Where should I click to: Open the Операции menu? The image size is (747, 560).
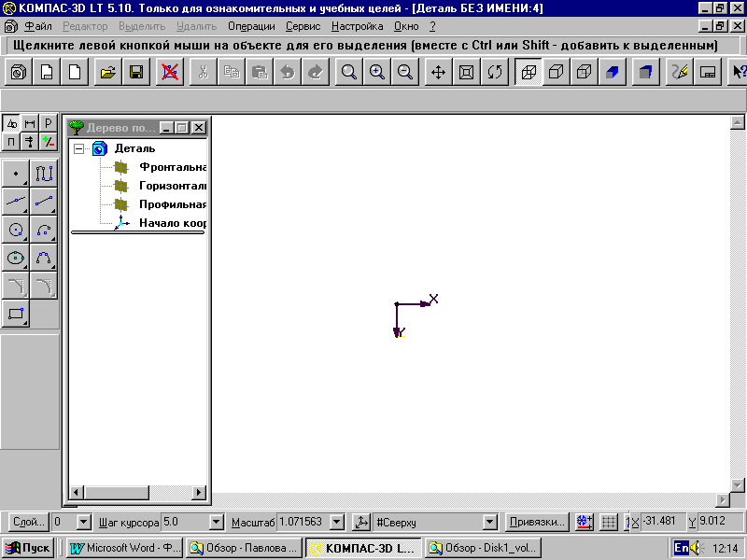(x=251, y=26)
